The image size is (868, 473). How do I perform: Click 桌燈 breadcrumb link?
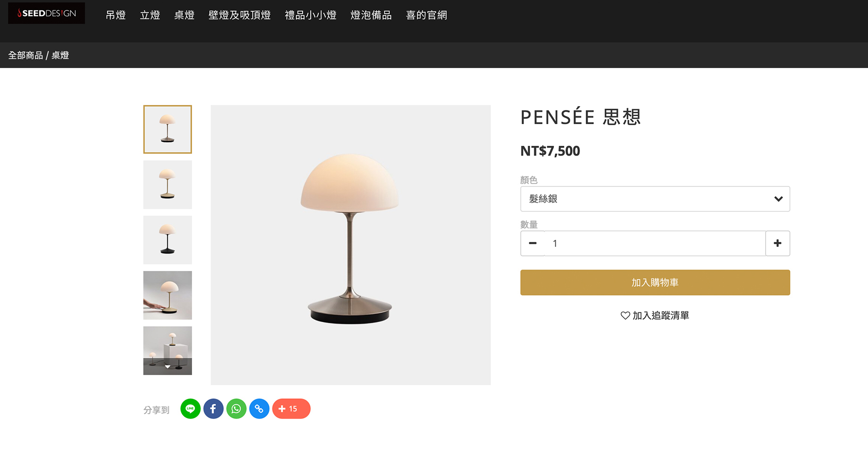pos(60,55)
